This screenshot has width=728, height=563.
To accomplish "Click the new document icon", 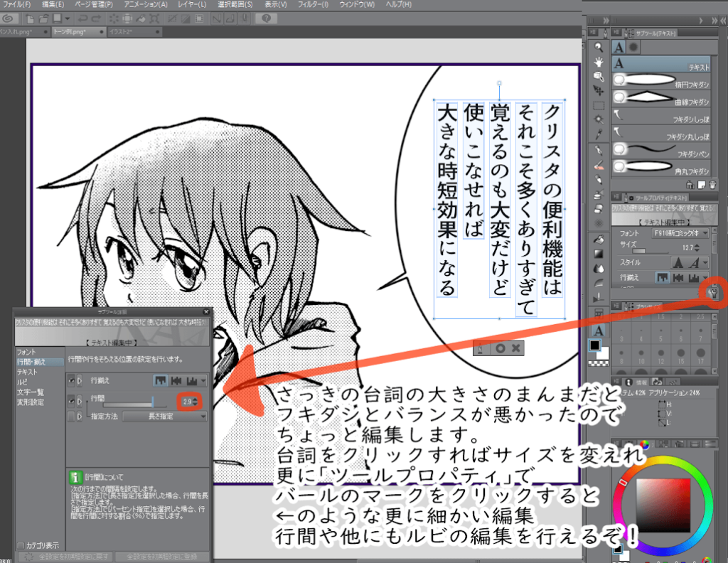I will (x=30, y=18).
